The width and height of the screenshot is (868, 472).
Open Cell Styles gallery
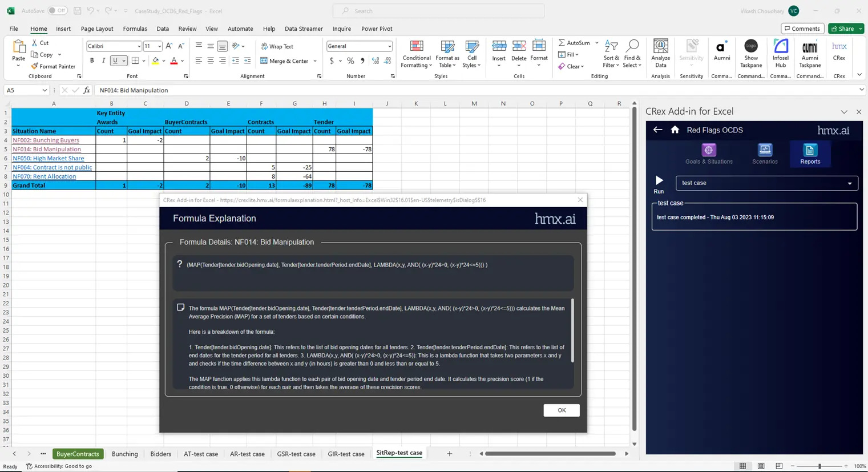pos(471,54)
